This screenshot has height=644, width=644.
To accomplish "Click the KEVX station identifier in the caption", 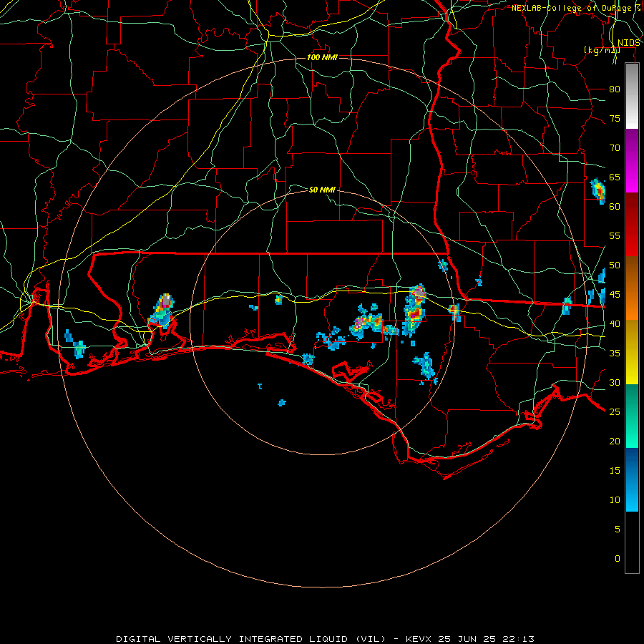I will (x=419, y=639).
